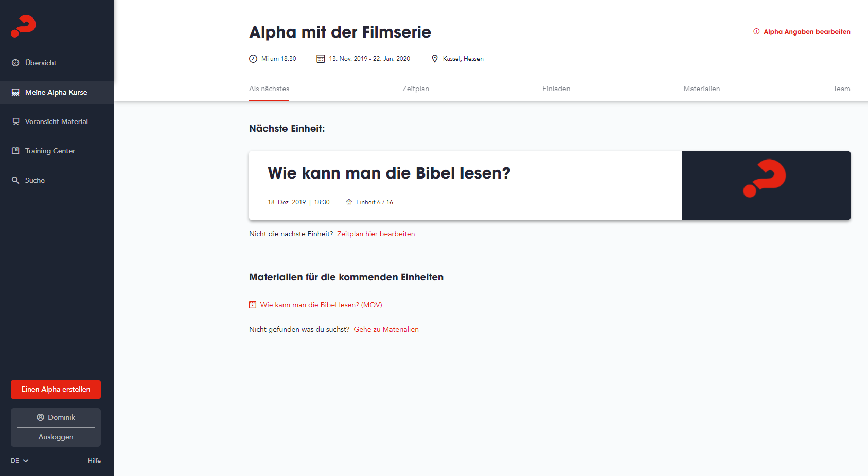Click the Einheit 6 / 16 unit icon

pos(349,202)
